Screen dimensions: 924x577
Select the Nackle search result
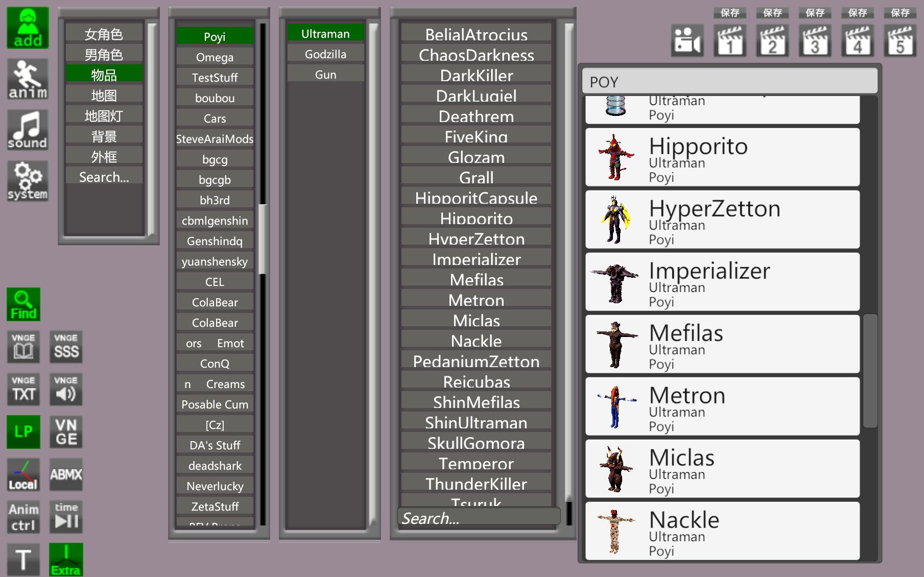(x=722, y=531)
